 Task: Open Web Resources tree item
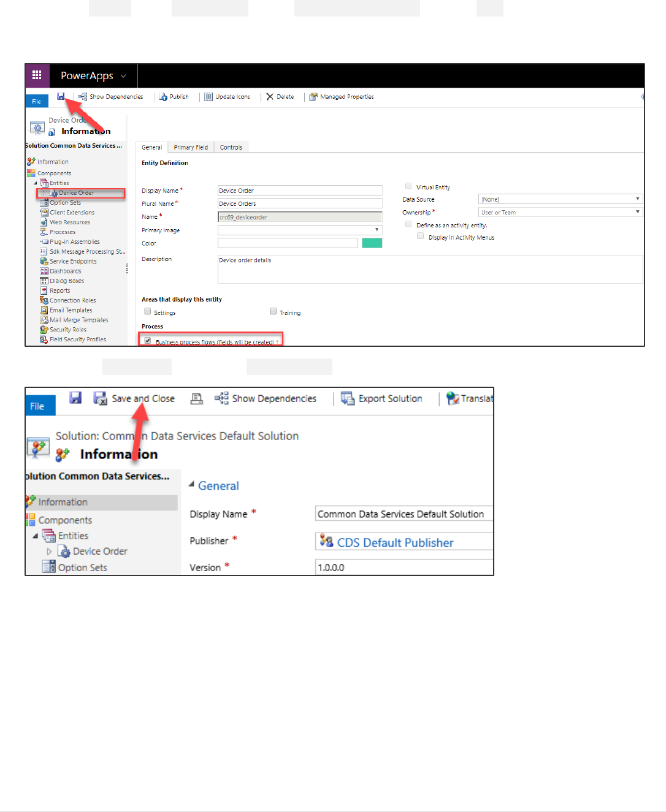tap(65, 222)
